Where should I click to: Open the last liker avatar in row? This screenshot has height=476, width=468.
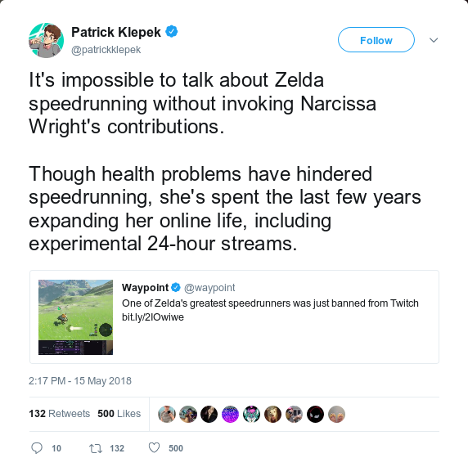pyautogui.click(x=336, y=414)
